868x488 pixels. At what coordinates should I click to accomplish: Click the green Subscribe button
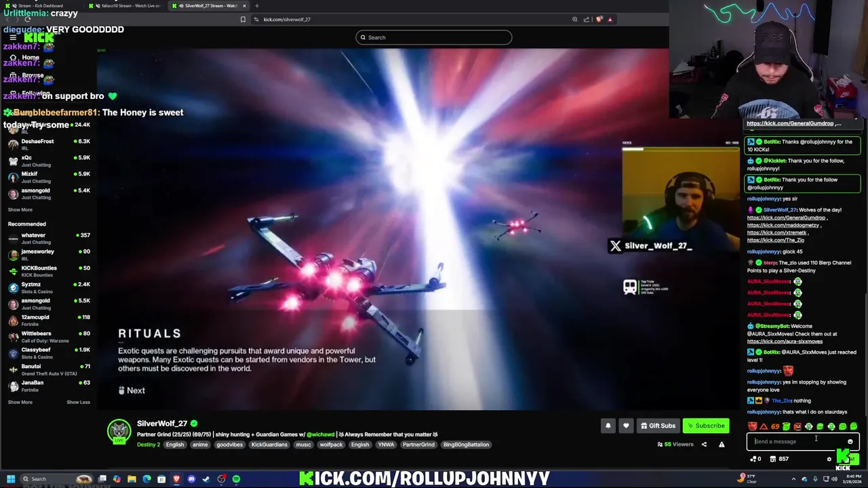tap(706, 426)
